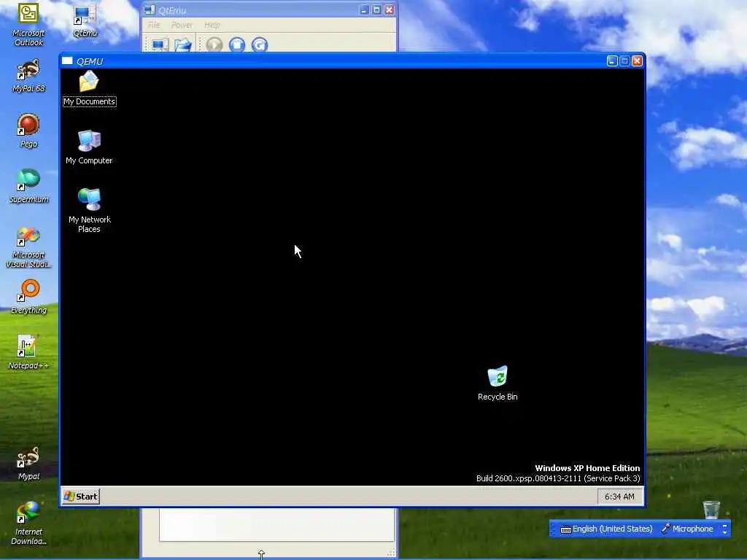This screenshot has width=747, height=560.
Task: Click the white text area in QtEmu window
Action: pyautogui.click(x=276, y=524)
